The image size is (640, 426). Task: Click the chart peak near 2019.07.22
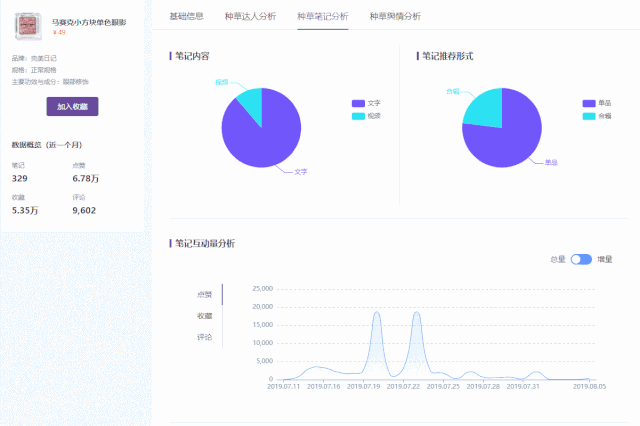[x=417, y=313]
